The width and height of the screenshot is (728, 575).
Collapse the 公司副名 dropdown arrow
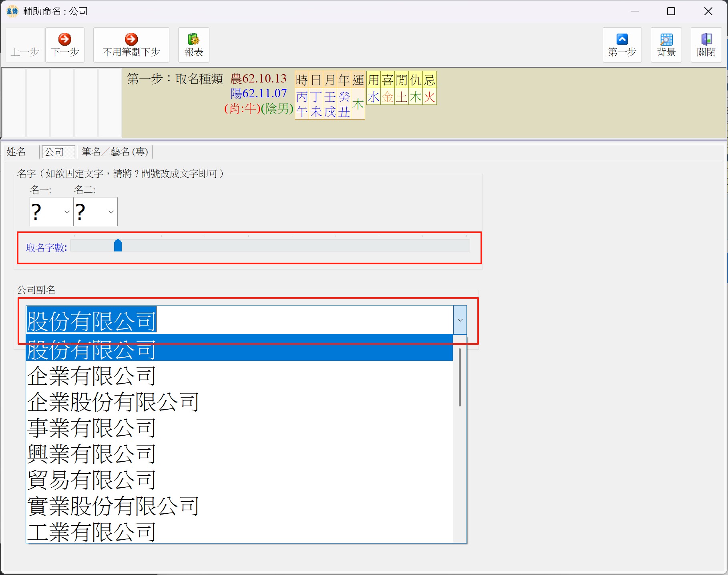click(460, 320)
